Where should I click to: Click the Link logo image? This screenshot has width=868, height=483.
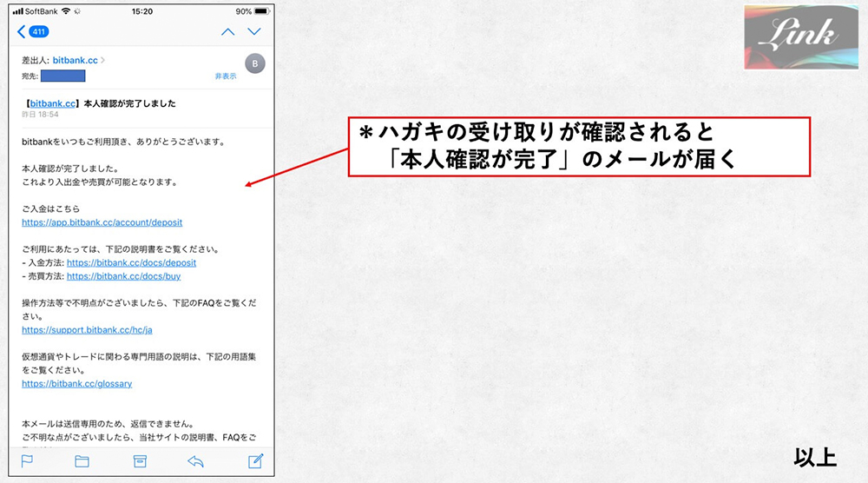click(x=801, y=37)
